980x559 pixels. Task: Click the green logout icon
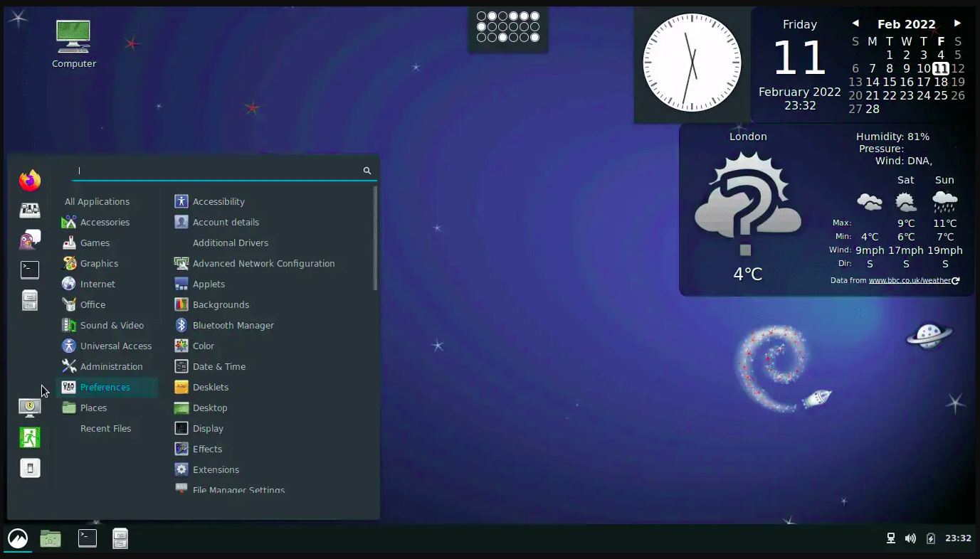[30, 437]
